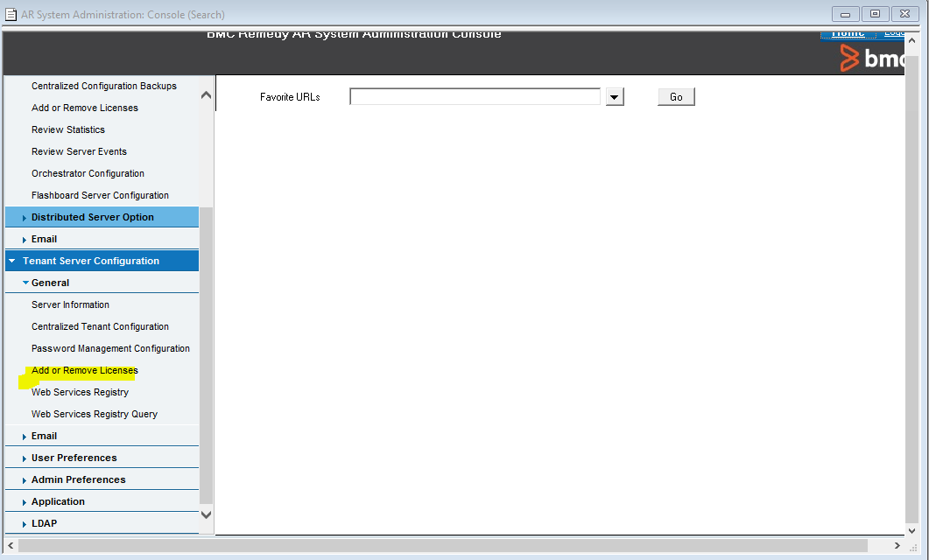
Task: Open Server Information
Action: click(71, 304)
